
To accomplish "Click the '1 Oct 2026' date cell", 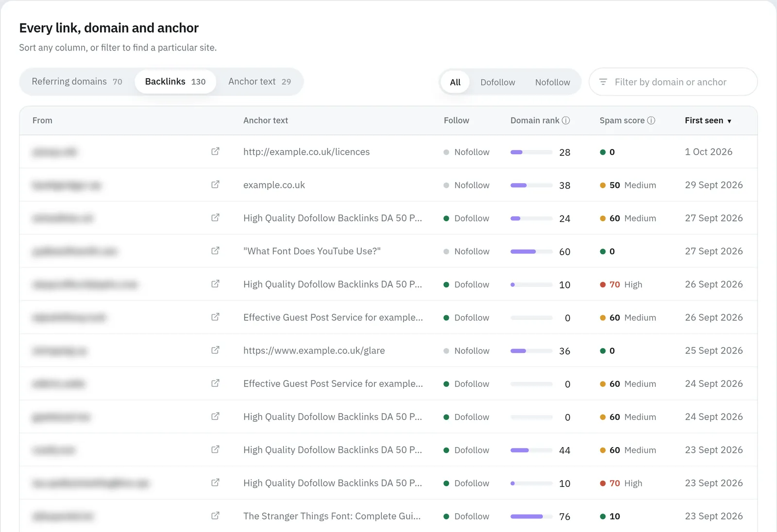I will pos(709,152).
